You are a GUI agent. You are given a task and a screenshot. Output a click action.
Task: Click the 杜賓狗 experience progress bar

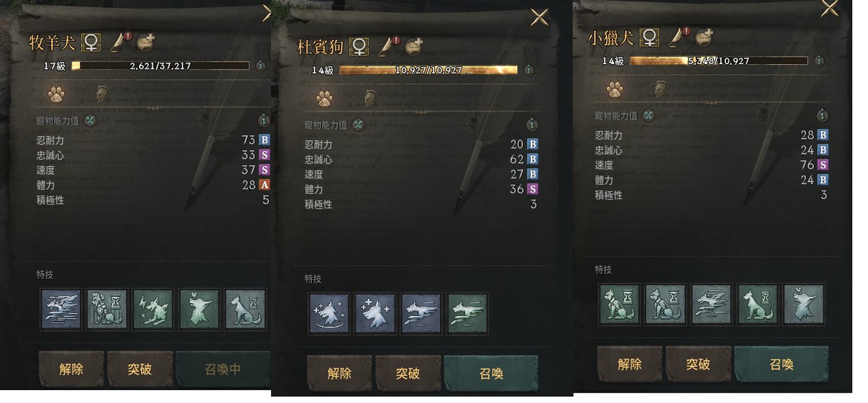(x=429, y=70)
